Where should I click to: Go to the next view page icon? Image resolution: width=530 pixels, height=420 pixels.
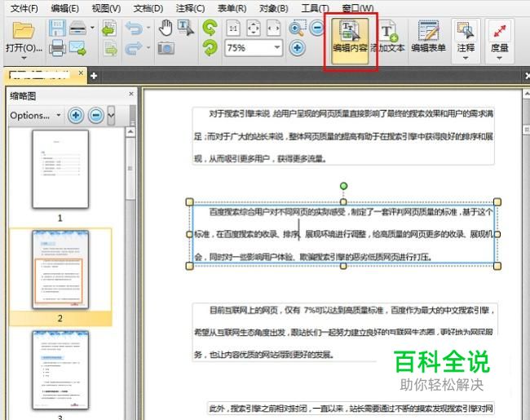point(110,48)
